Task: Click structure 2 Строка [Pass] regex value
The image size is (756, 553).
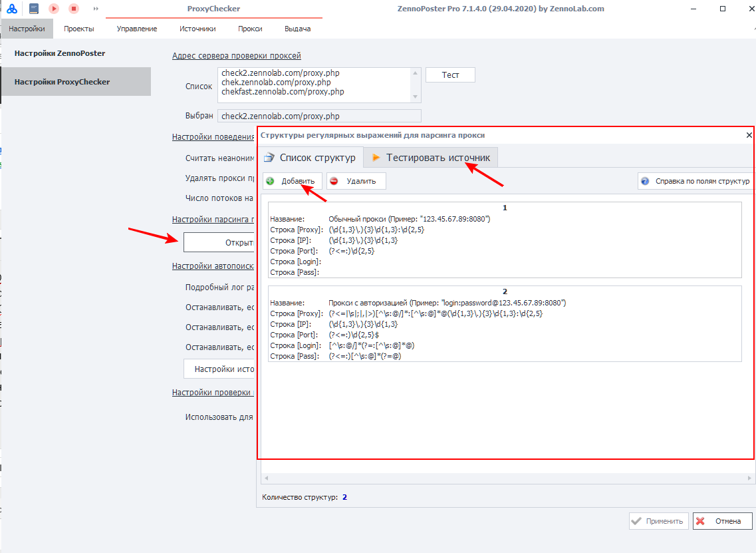Action: coord(365,355)
